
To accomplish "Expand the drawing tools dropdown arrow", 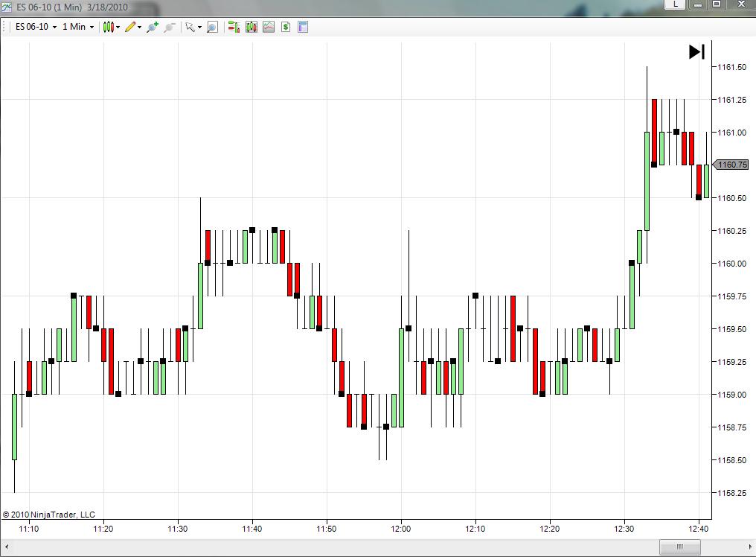I will 140,28.
